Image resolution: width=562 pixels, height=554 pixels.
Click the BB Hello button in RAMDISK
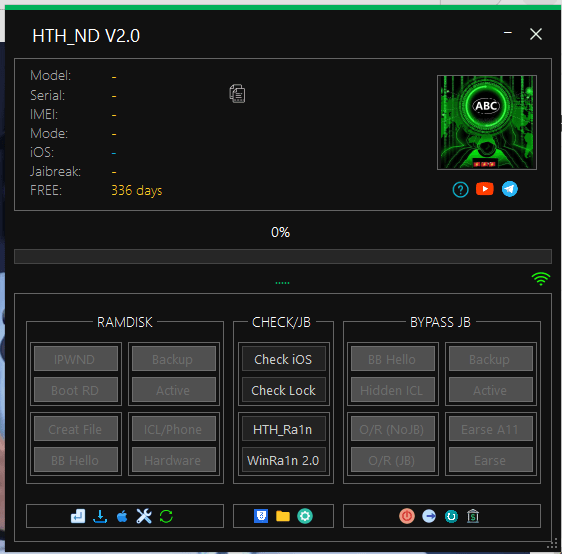click(x=76, y=460)
